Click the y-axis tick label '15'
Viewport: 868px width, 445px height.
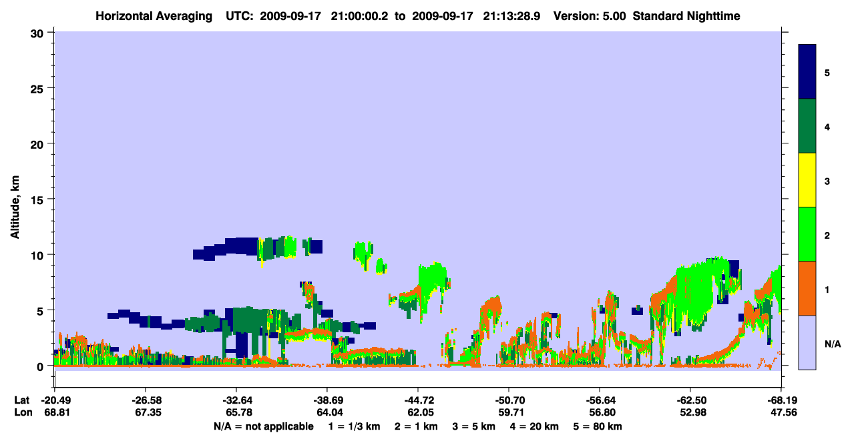[39, 199]
